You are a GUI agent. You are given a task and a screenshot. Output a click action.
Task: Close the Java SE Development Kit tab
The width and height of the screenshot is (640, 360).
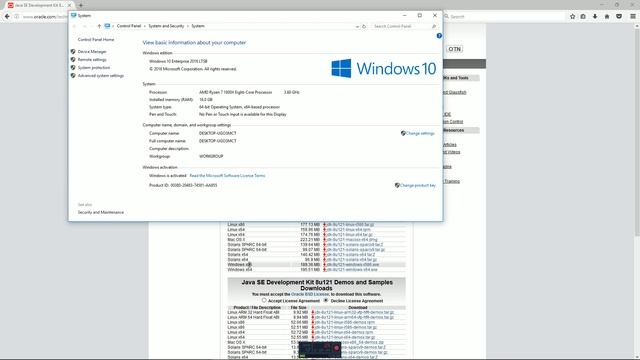click(69, 5)
